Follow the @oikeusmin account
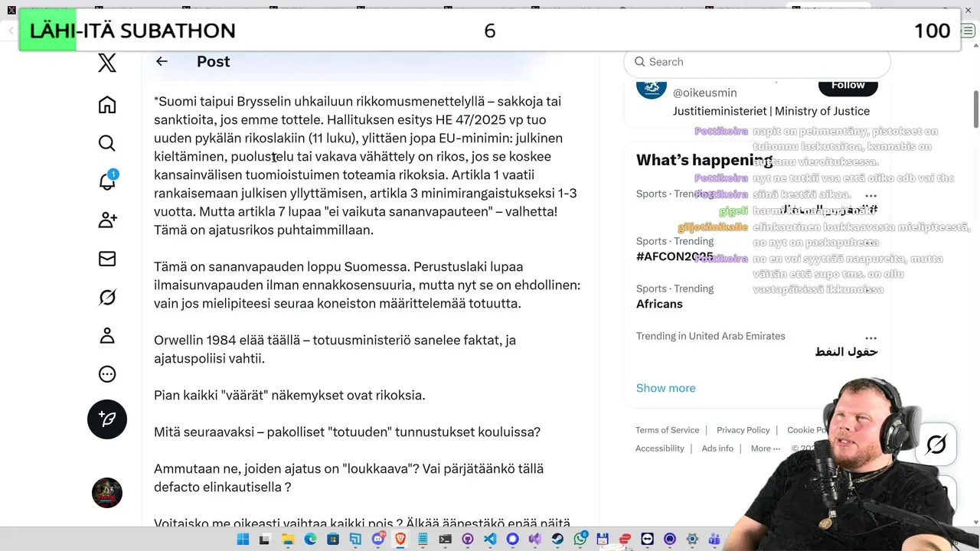This screenshot has height=551, width=980. pyautogui.click(x=848, y=85)
